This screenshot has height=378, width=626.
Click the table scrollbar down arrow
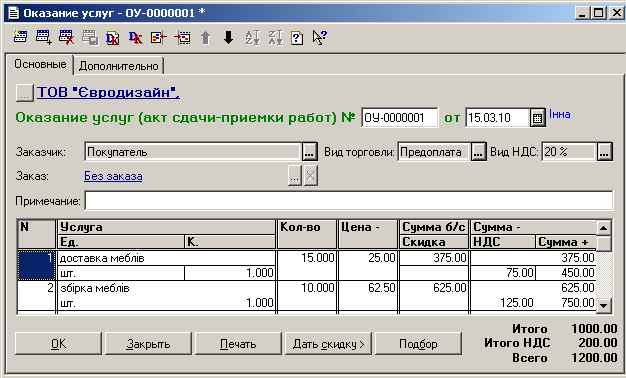coord(604,306)
